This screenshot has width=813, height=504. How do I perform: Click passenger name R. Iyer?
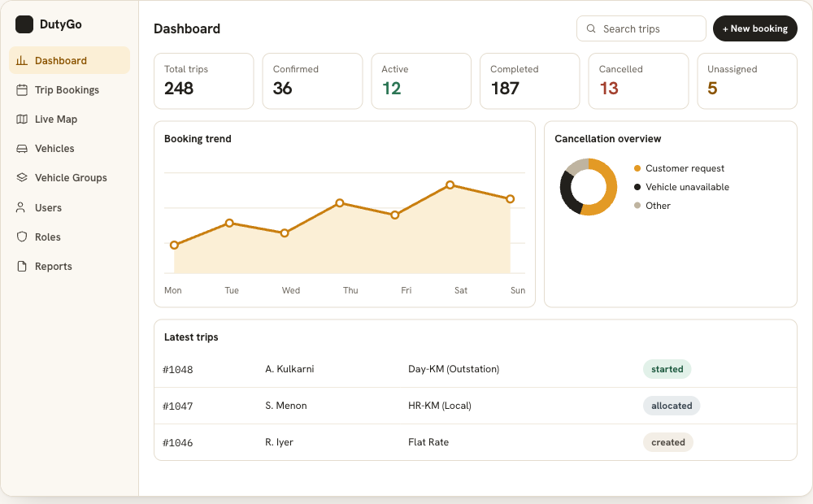click(x=280, y=442)
